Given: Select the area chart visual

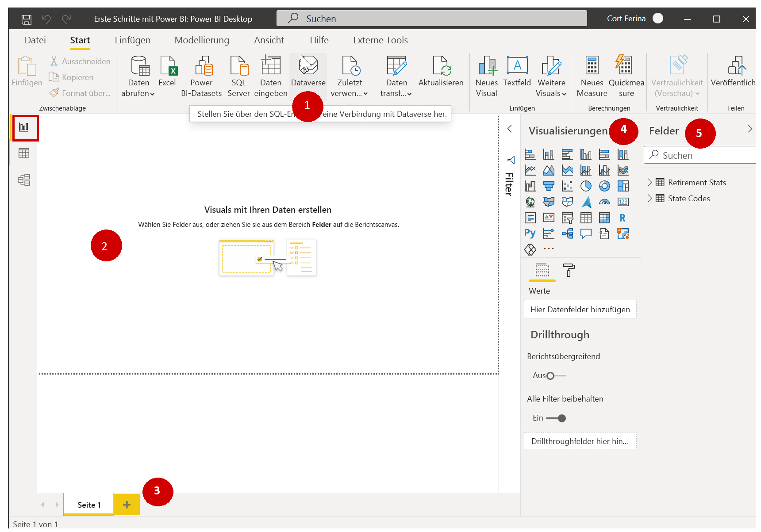Looking at the screenshot, I should (x=549, y=170).
